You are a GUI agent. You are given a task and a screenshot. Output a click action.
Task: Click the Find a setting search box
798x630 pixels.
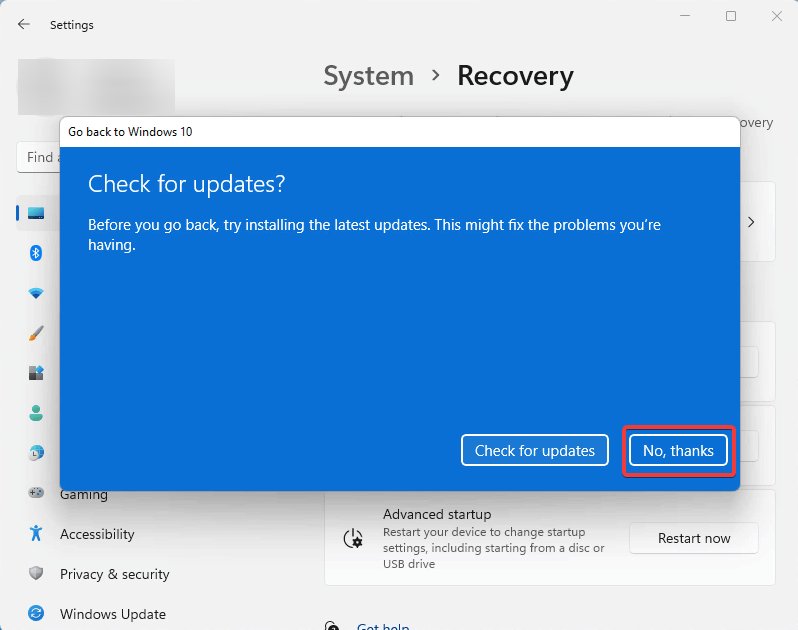39,157
